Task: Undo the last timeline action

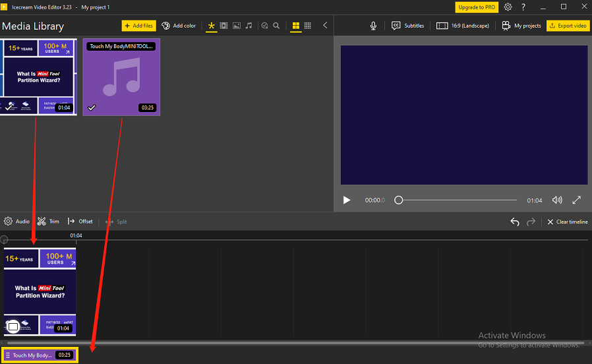Action: (x=515, y=222)
